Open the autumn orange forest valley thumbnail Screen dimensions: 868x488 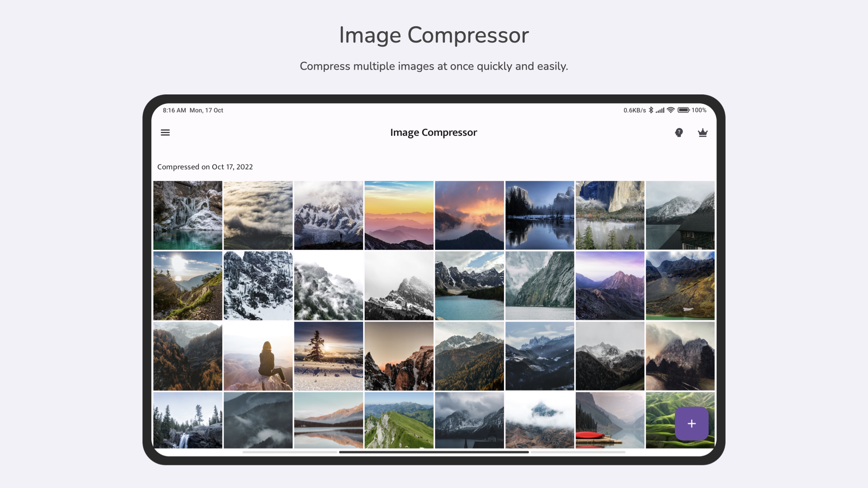pyautogui.click(x=188, y=356)
